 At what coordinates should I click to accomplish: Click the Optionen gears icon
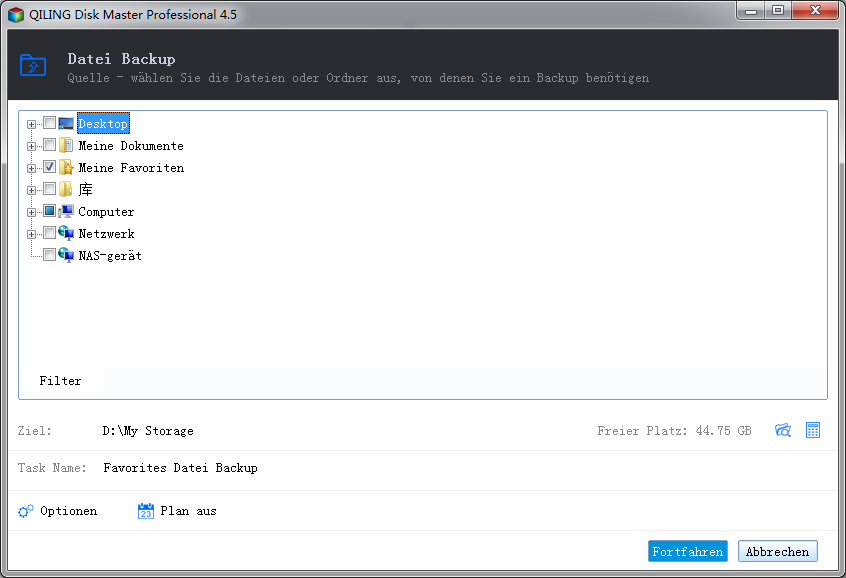26,511
